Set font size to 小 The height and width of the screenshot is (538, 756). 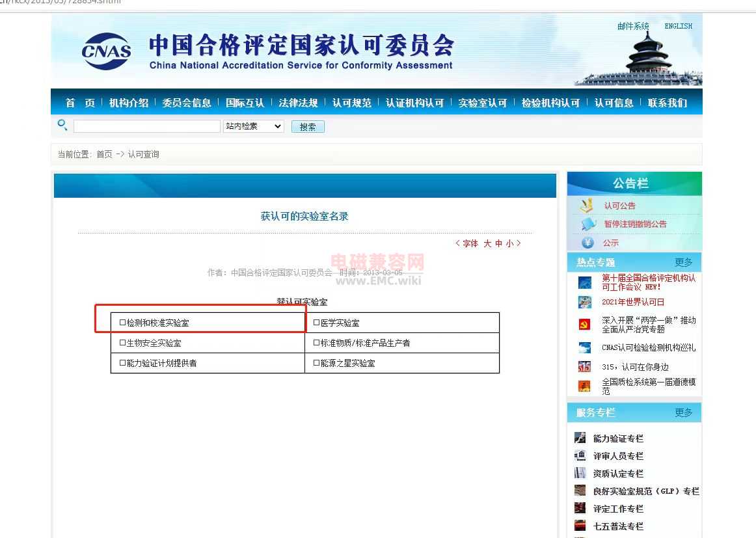(x=509, y=243)
